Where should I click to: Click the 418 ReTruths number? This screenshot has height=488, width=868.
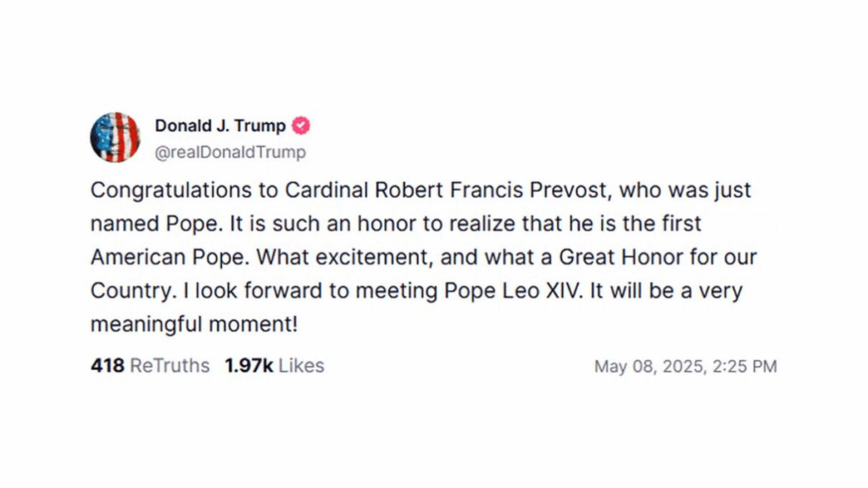tap(108, 366)
